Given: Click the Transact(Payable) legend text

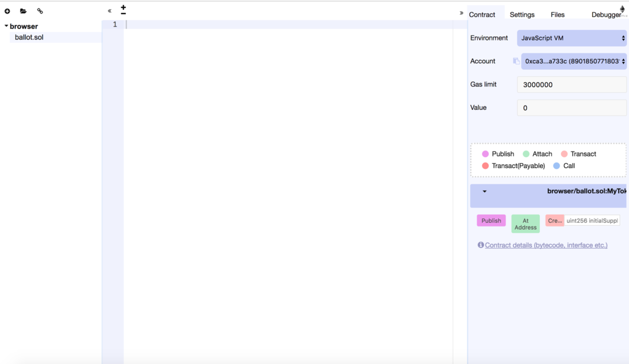Looking at the screenshot, I should point(518,166).
